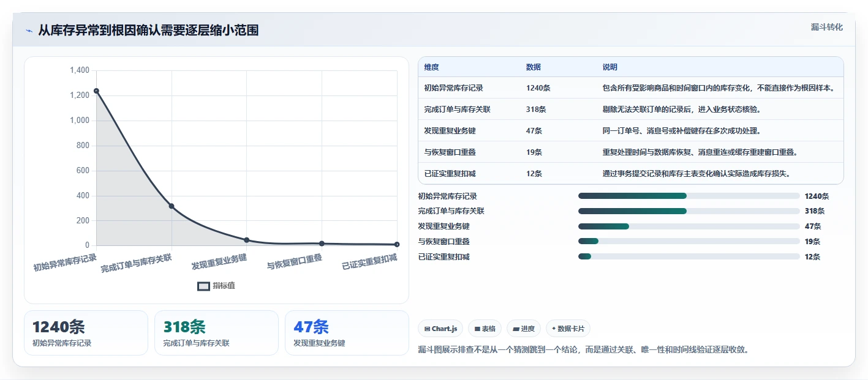Click the 19条 table value
This screenshot has width=868, height=380.
[534, 152]
